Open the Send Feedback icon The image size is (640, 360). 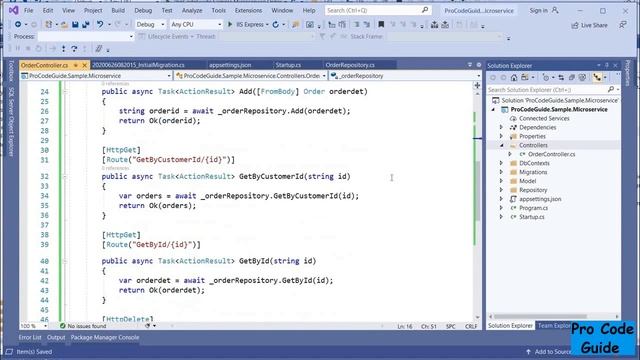pos(622,25)
